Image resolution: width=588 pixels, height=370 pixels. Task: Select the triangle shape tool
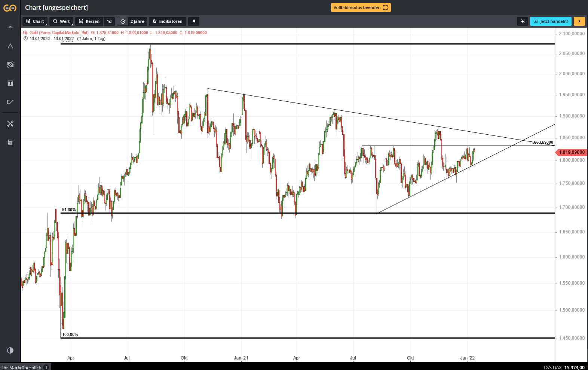[x=10, y=46]
